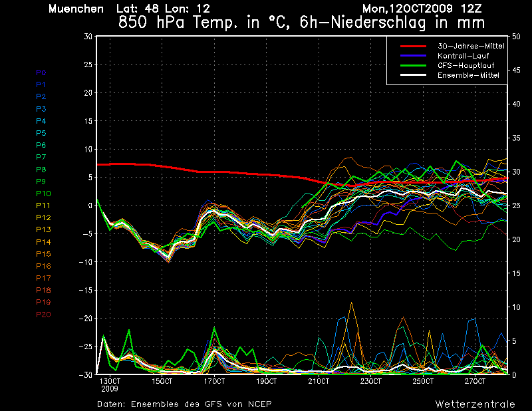Click the red 30-Jahres-Mittel legend line
This screenshot has width=532, height=411.
click(x=413, y=46)
